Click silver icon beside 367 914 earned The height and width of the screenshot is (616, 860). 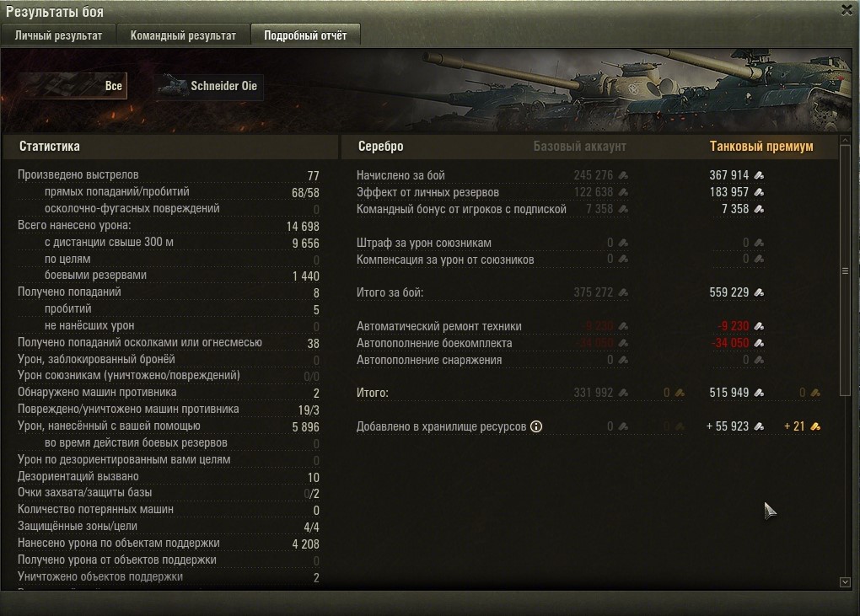tap(759, 175)
